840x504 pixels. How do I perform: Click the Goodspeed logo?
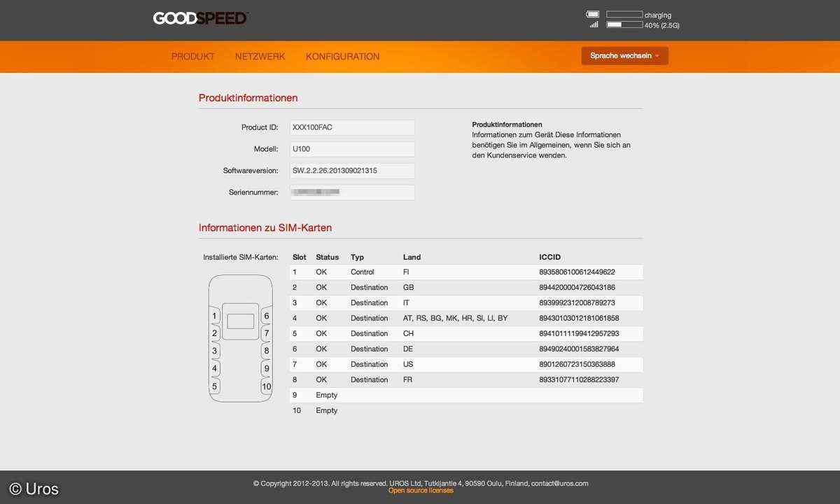point(201,18)
